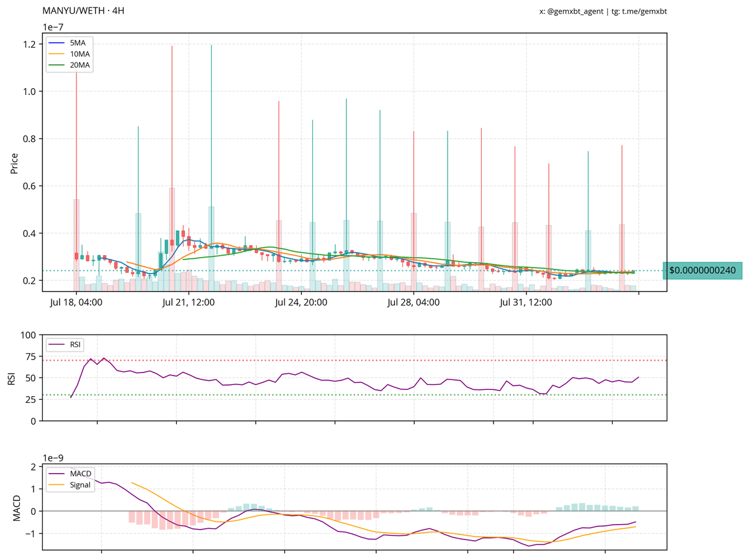This screenshot has width=745, height=560.
Task: Select the 20MA legend entry
Action: click(x=69, y=65)
